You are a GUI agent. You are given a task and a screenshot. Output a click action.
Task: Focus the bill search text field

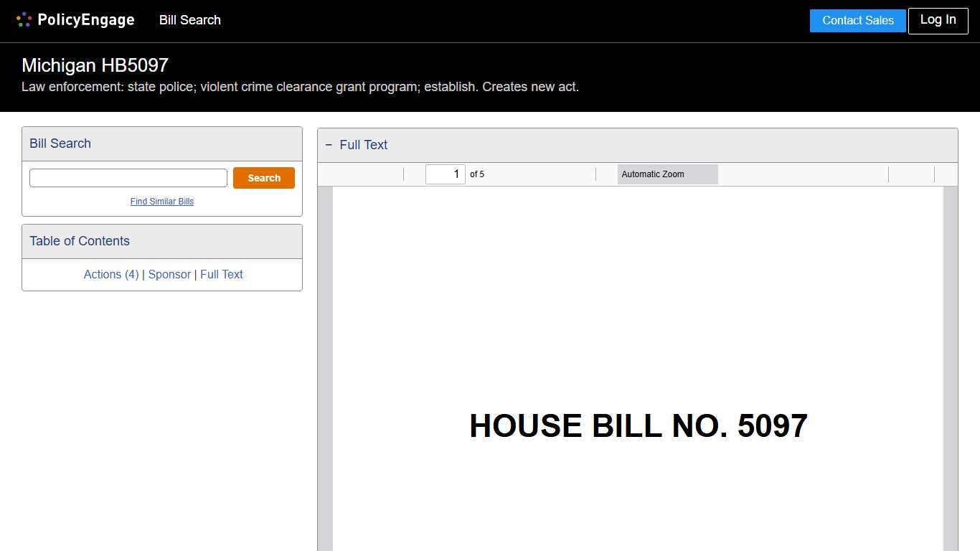click(128, 178)
